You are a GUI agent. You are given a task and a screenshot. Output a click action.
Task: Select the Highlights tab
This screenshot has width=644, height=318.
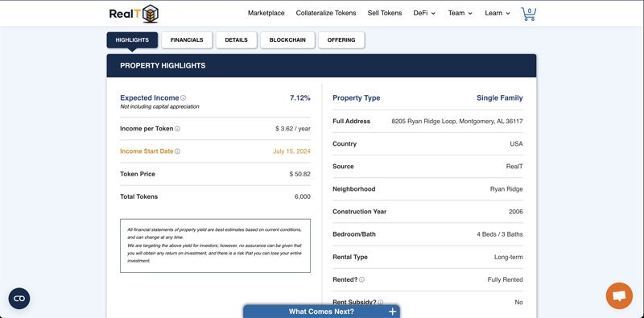click(x=132, y=40)
